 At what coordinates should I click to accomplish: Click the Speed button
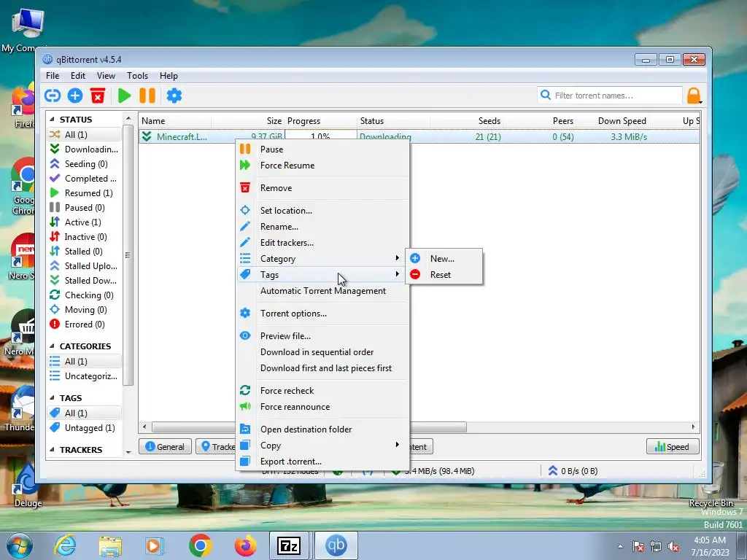click(x=672, y=447)
